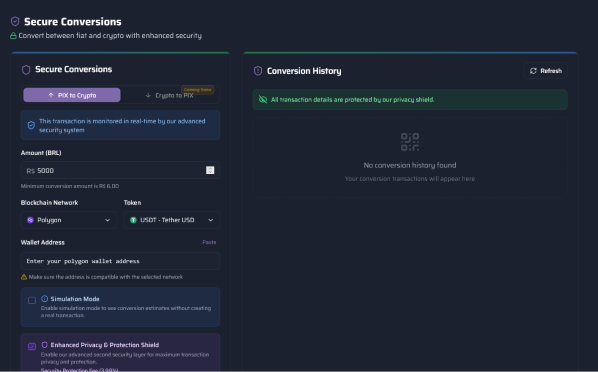Click the real-time monitoring notice text
The image size is (598, 372).
[x=122, y=126]
